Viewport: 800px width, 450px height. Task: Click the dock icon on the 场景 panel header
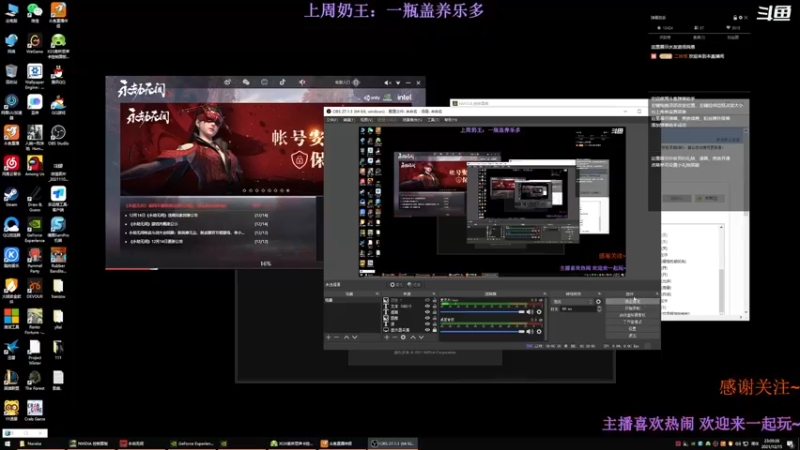point(377,294)
